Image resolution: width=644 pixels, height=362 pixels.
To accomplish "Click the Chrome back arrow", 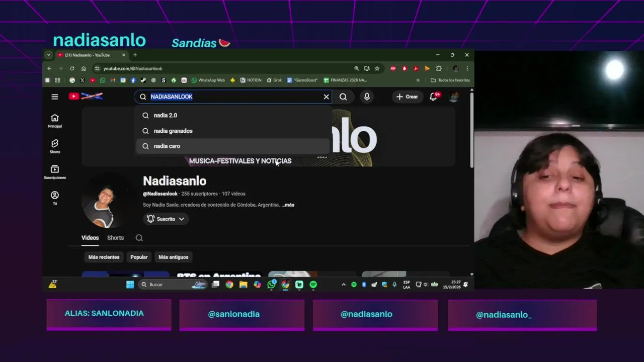I will pyautogui.click(x=49, y=68).
